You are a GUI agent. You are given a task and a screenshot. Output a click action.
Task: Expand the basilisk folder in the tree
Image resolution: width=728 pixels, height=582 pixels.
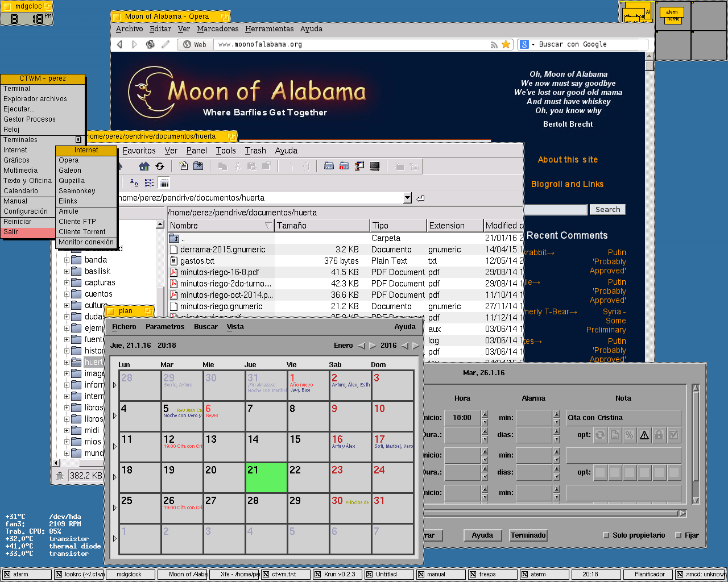click(x=67, y=271)
